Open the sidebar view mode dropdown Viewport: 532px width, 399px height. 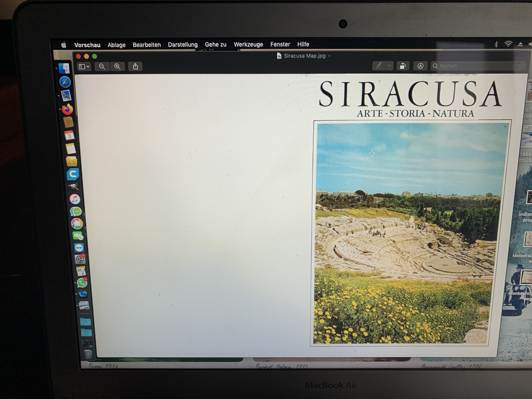coord(84,67)
